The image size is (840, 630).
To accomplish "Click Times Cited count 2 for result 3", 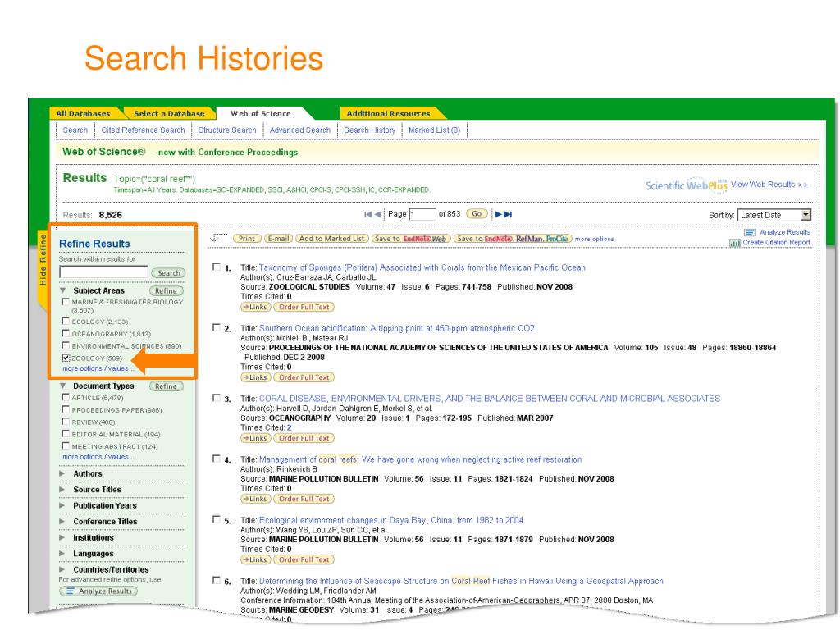I will tap(290, 427).
